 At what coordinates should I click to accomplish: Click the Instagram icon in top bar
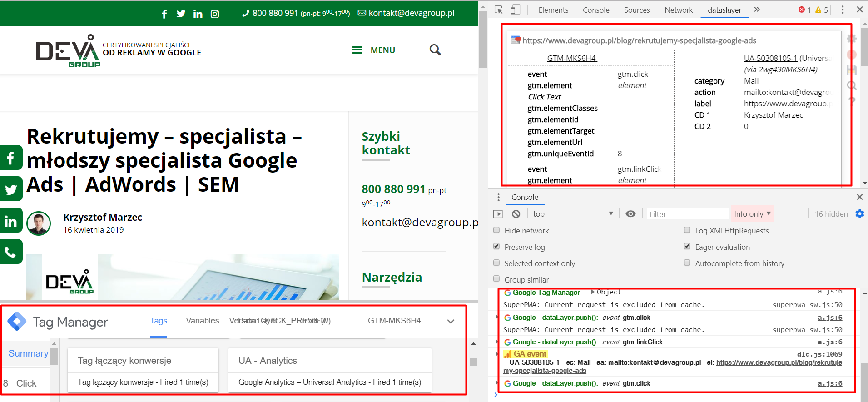tap(215, 14)
